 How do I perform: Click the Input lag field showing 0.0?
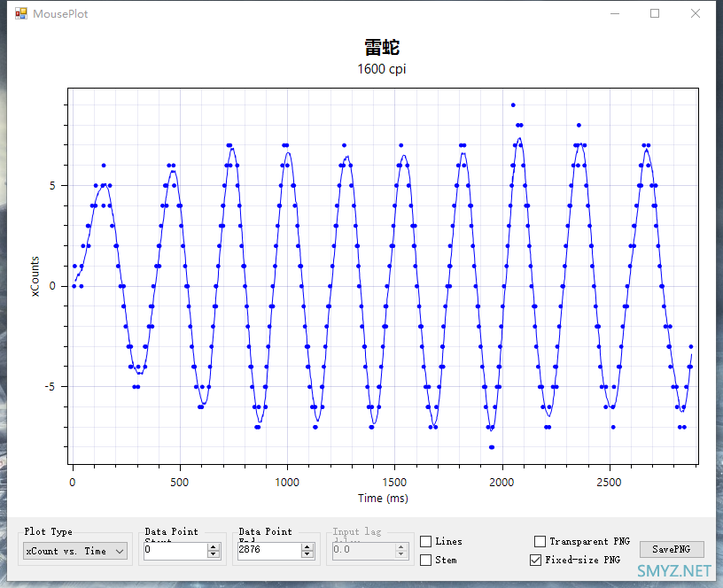(363, 550)
